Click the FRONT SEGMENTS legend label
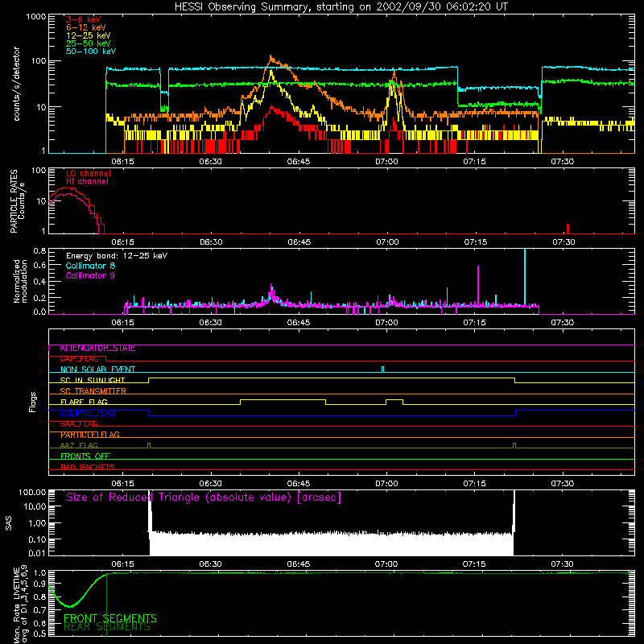Image resolution: width=644 pixels, height=644 pixels. [110, 618]
